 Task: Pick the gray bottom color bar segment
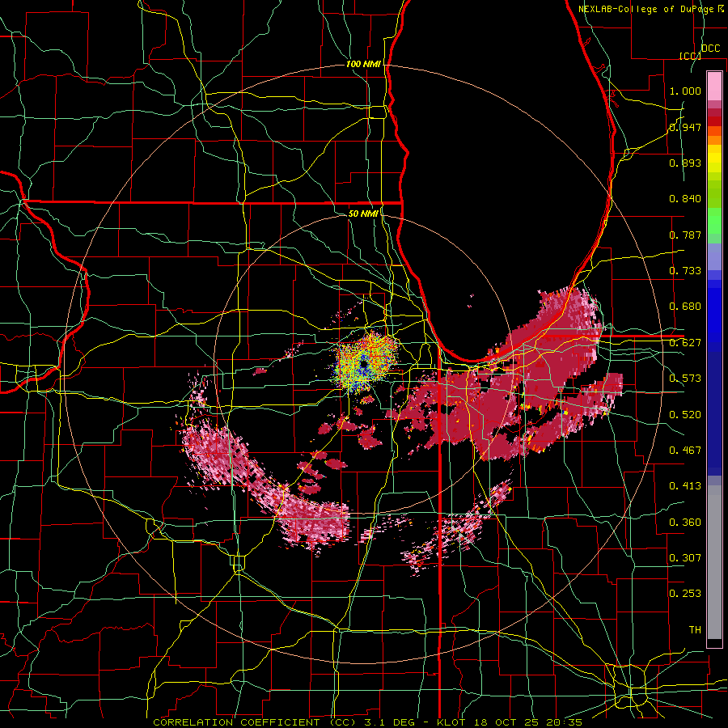[x=714, y=562]
